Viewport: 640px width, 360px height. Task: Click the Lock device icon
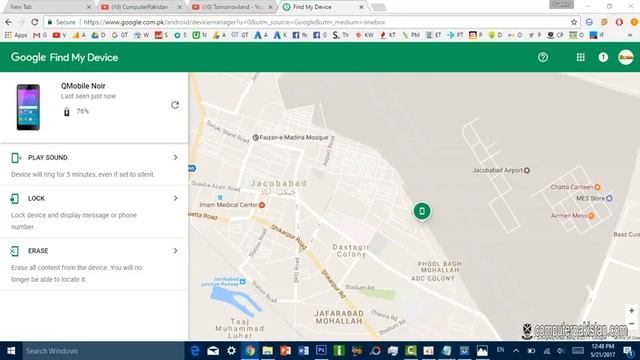click(x=15, y=198)
